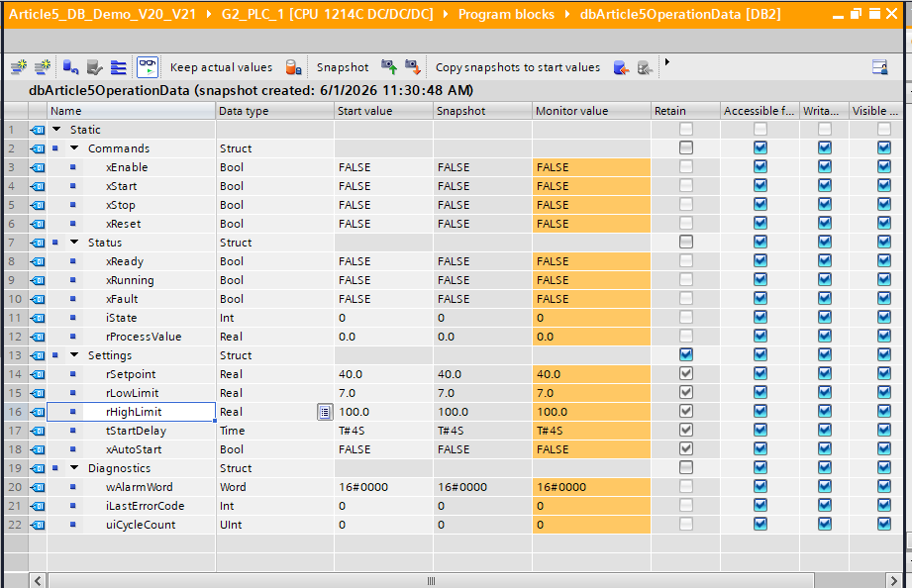Click Program blocks in the breadcrumb
The height and width of the screenshot is (588, 912).
click(x=506, y=14)
